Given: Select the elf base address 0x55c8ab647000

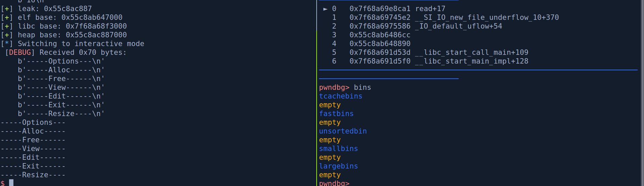Looking at the screenshot, I should [x=92, y=17].
